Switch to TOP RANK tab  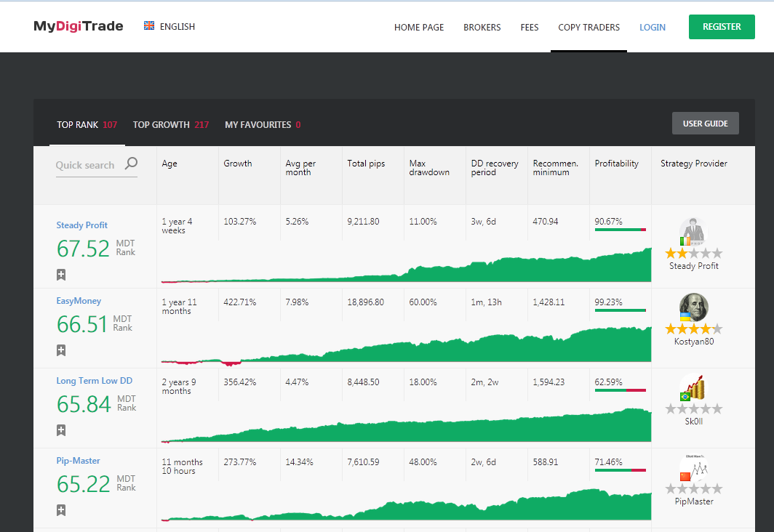click(87, 125)
